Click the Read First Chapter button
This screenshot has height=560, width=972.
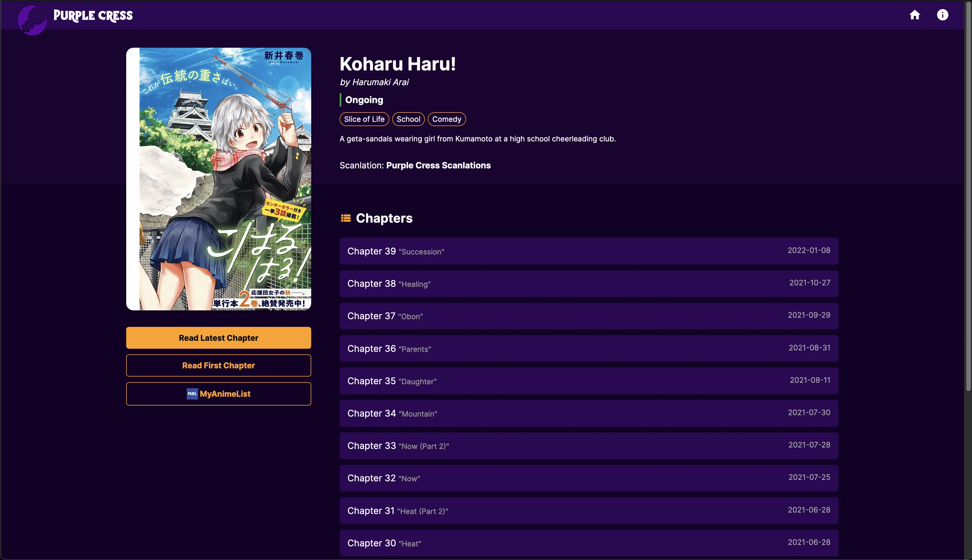(x=218, y=365)
